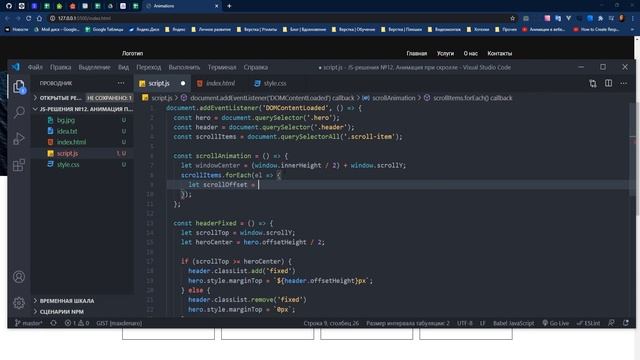The width and height of the screenshot is (640, 360).
Task: Bookmark this page with the star icon
Action: coord(513,18)
